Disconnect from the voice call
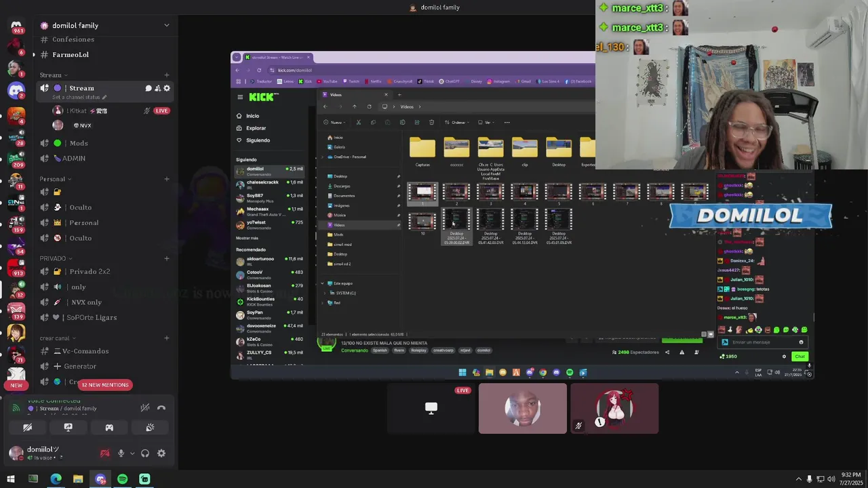This screenshot has width=868, height=488. pos(161,408)
